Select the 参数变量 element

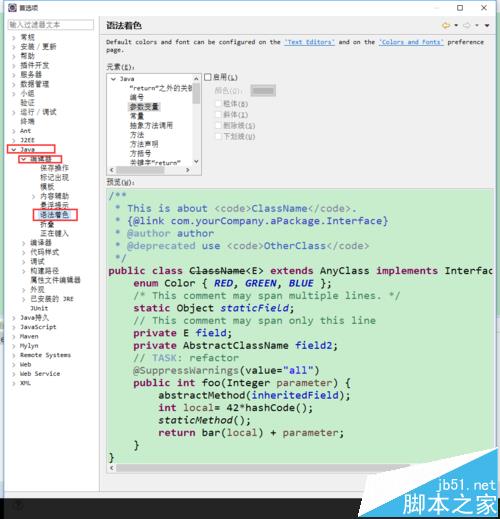click(144, 107)
